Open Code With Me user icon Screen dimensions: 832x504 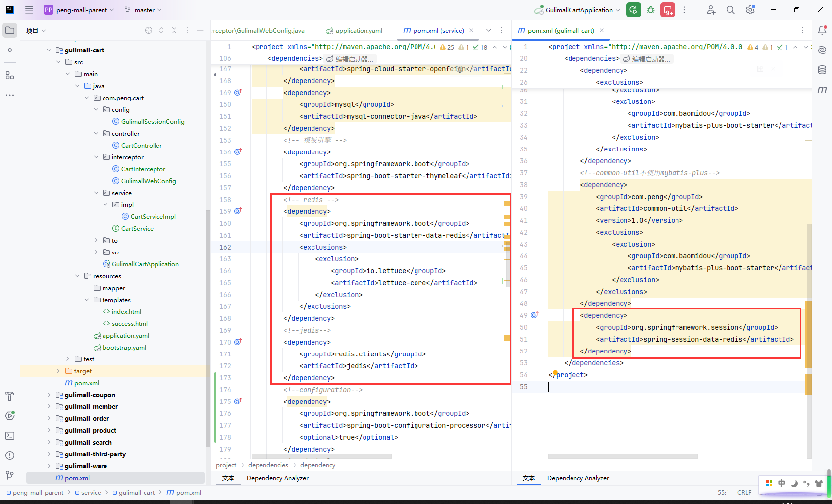pos(711,10)
